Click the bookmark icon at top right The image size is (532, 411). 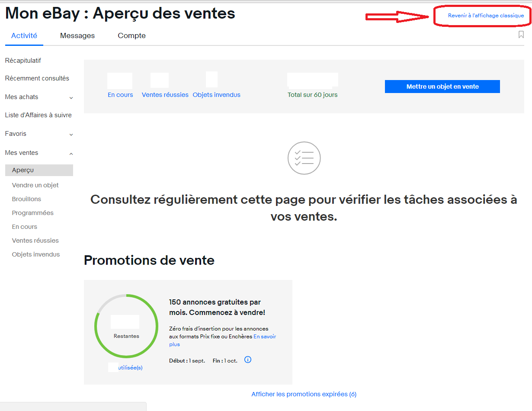click(521, 35)
